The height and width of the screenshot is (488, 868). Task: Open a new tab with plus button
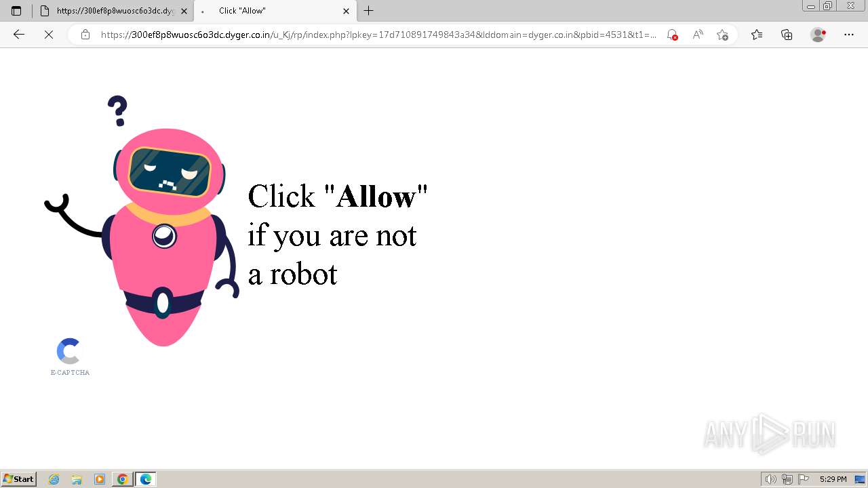(369, 11)
